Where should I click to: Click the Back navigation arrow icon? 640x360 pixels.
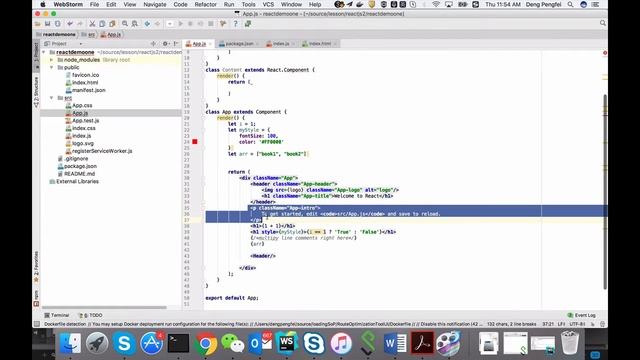tap(147, 24)
